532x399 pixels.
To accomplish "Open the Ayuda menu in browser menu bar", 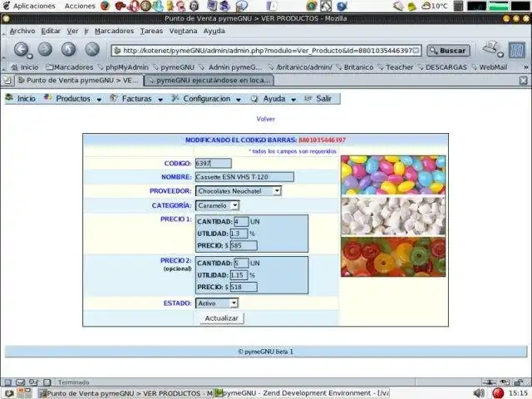I will point(214,31).
